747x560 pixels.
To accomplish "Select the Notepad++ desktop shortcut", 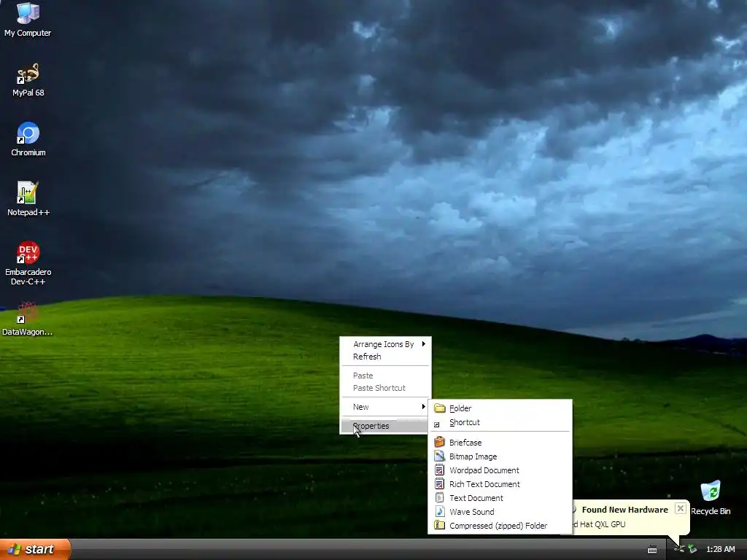I will 28,199.
